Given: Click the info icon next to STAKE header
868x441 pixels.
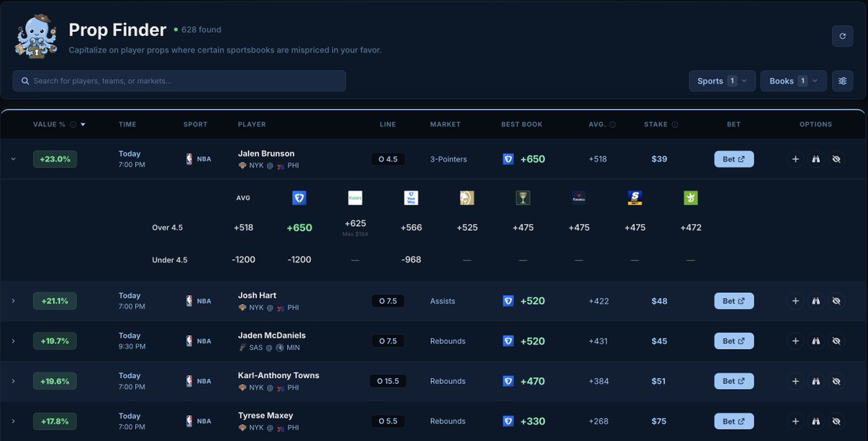Looking at the screenshot, I should (675, 124).
